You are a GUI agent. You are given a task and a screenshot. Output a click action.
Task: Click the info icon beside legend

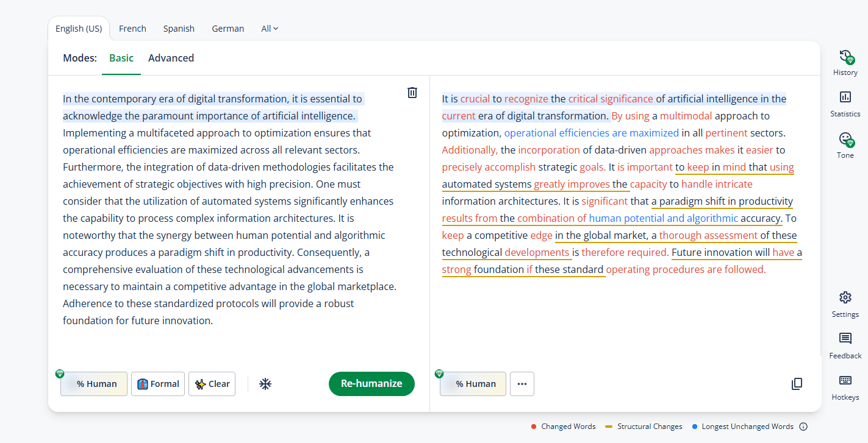pyautogui.click(x=803, y=427)
